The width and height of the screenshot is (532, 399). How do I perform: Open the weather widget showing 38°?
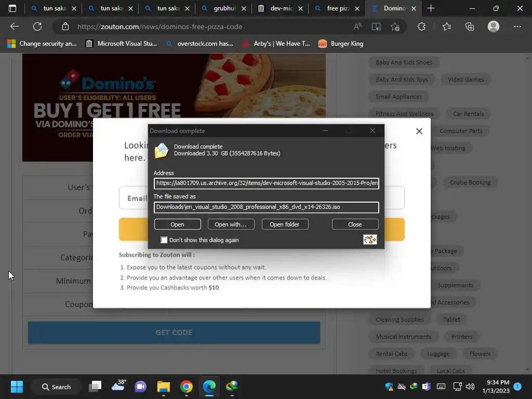[118, 387]
